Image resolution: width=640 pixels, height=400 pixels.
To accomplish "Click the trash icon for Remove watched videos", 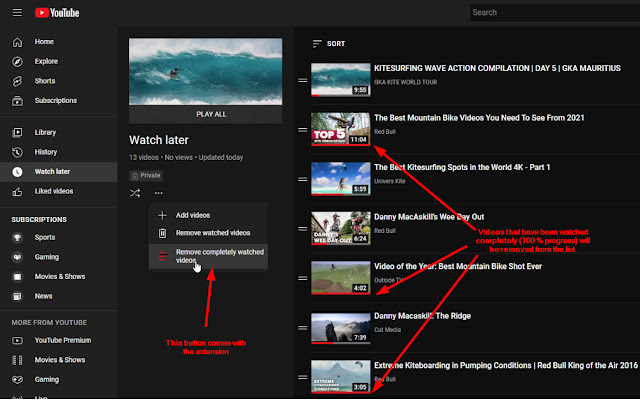I will [162, 233].
